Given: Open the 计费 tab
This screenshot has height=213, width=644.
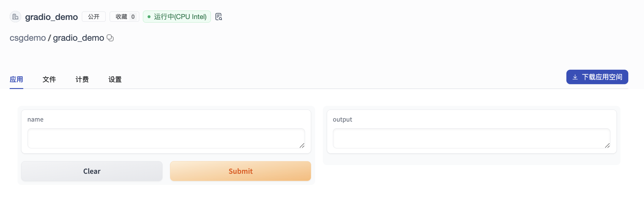Looking at the screenshot, I should [x=82, y=79].
